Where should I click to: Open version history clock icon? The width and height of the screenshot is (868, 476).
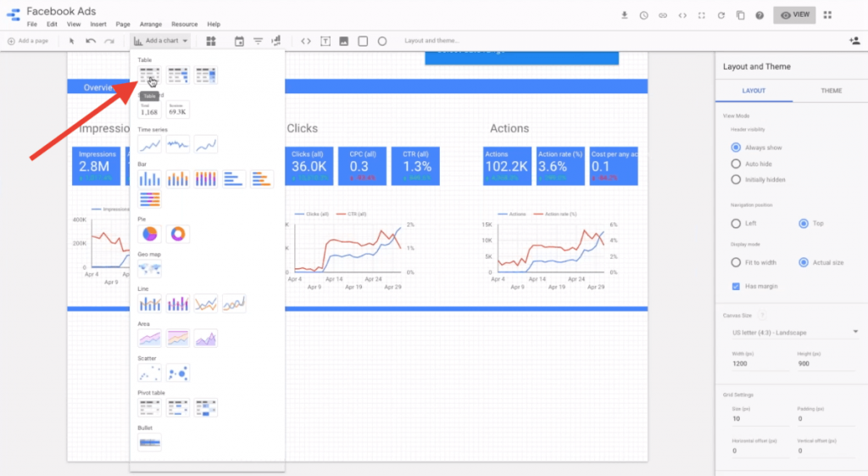coord(644,15)
